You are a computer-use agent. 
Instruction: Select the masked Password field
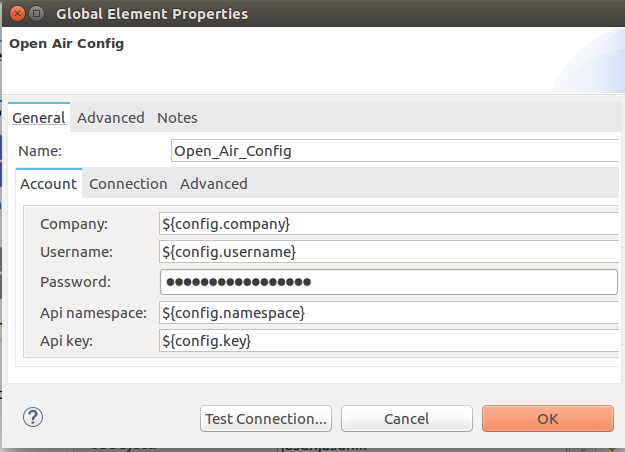point(388,282)
